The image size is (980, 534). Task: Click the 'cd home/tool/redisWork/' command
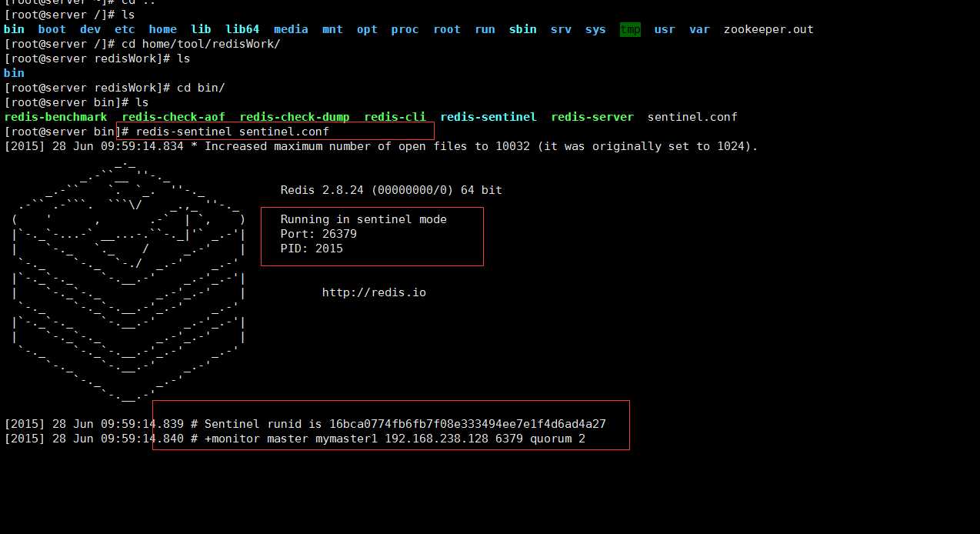201,44
